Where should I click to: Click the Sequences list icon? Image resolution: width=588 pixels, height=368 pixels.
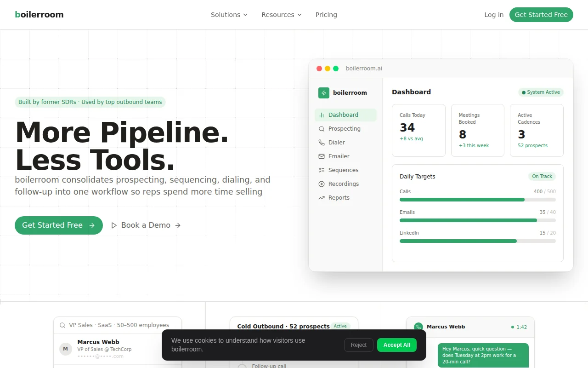tap(322, 170)
